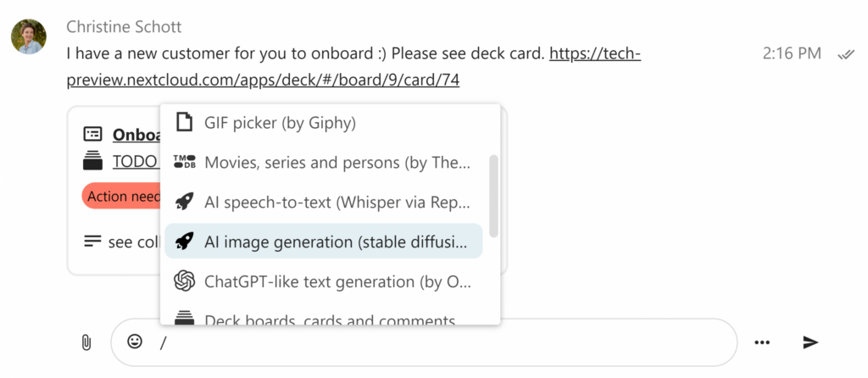Screen dimensions: 868x378
Task: Select GIF picker (by Giphy) option
Action: (x=324, y=122)
